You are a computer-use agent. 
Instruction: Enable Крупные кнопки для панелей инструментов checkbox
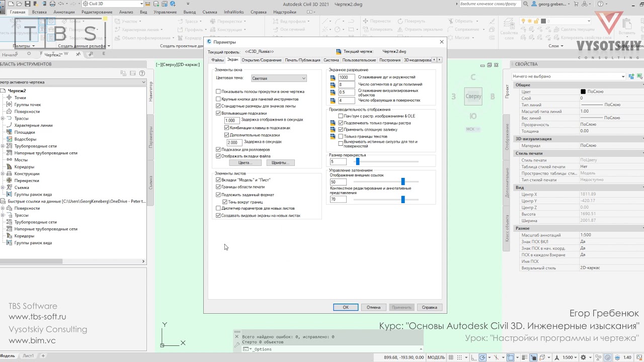(218, 99)
